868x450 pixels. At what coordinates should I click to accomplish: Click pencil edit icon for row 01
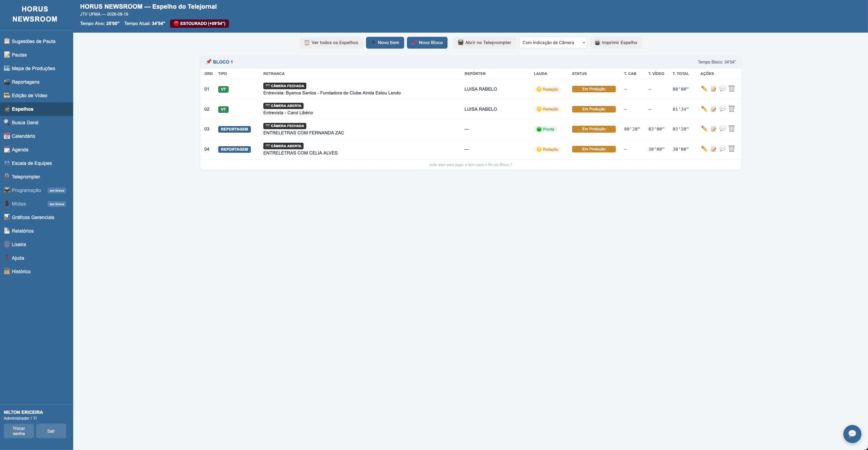tap(704, 89)
